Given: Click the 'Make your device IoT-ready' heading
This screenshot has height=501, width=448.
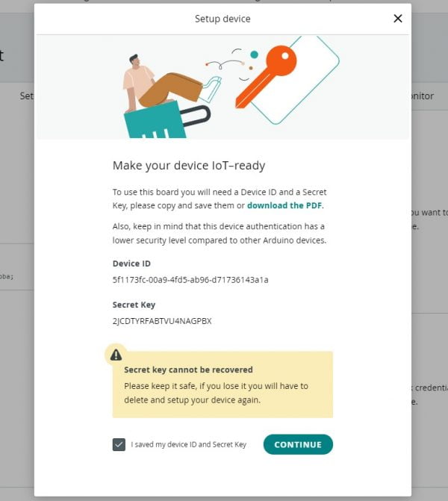Looking at the screenshot, I should (189, 166).
